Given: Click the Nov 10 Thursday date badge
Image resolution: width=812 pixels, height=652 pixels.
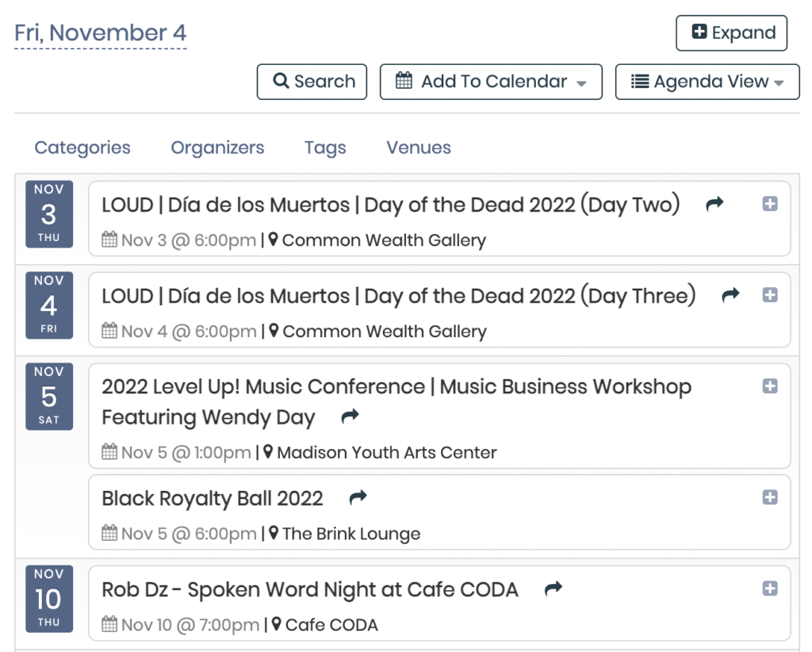Looking at the screenshot, I should (x=49, y=599).
